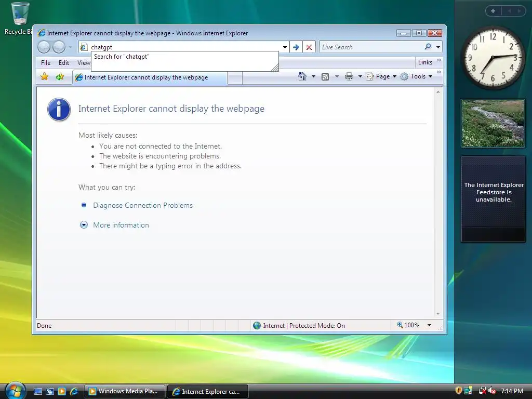Click the 100% zoom level button

(x=408, y=325)
